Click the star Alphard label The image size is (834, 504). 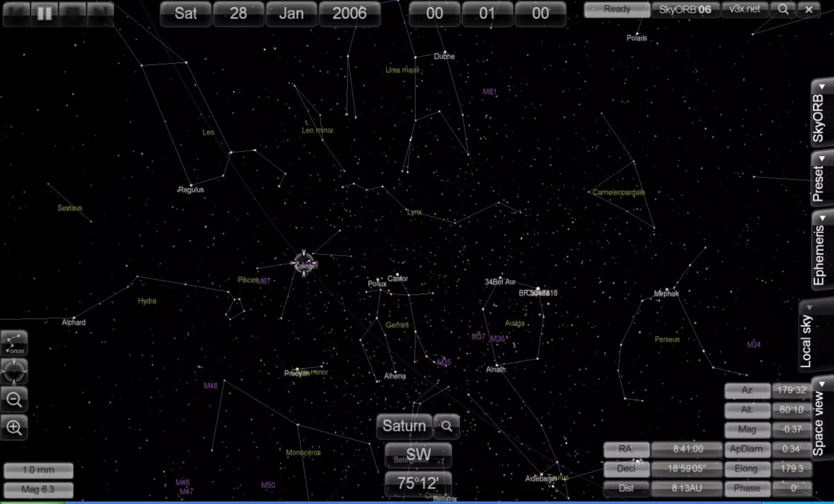74,323
